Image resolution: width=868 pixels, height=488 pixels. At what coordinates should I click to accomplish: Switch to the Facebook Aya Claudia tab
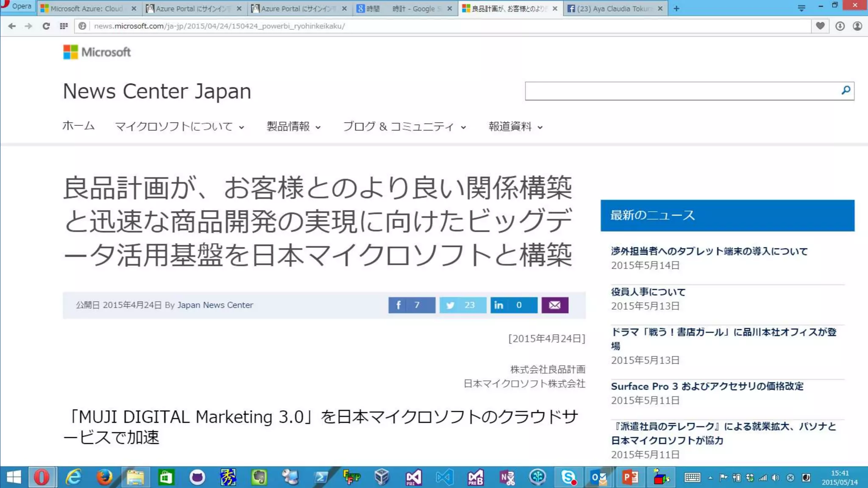613,8
